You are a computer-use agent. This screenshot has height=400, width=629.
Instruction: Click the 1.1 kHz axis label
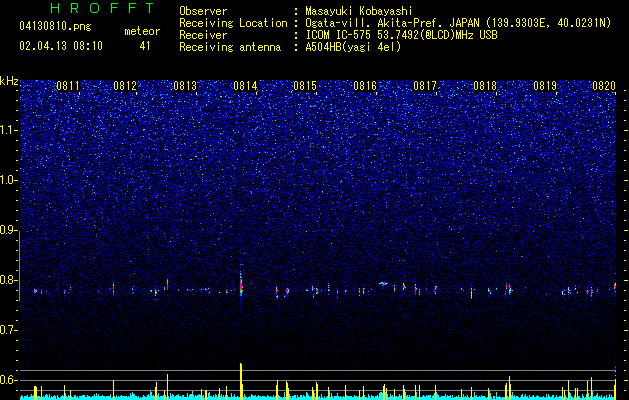pos(9,130)
